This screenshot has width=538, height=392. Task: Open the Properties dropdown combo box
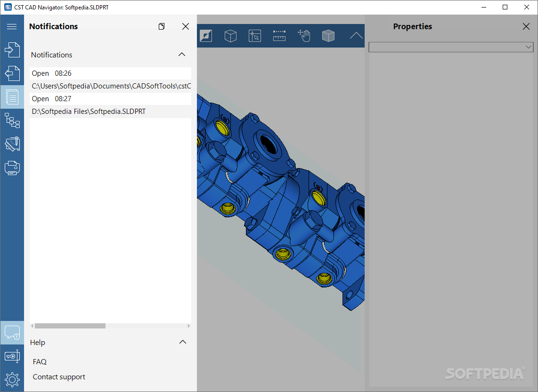(x=451, y=47)
